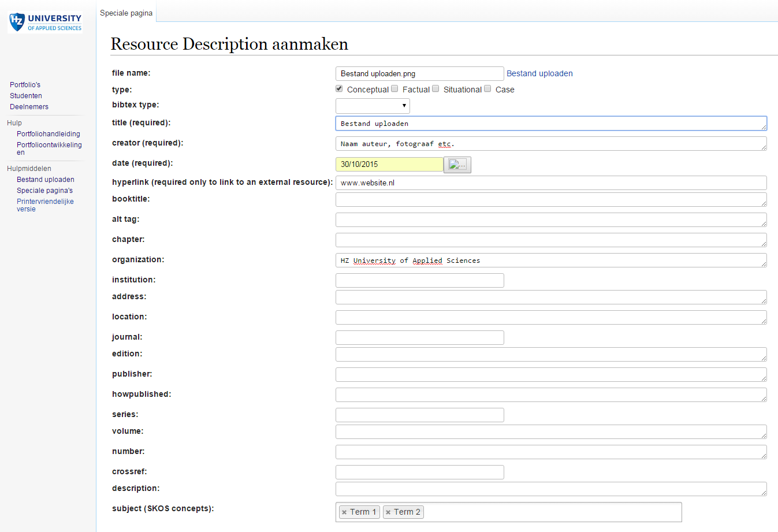This screenshot has width=778, height=532.
Task: Uncheck the Conceptual type checkbox
Action: (x=339, y=88)
